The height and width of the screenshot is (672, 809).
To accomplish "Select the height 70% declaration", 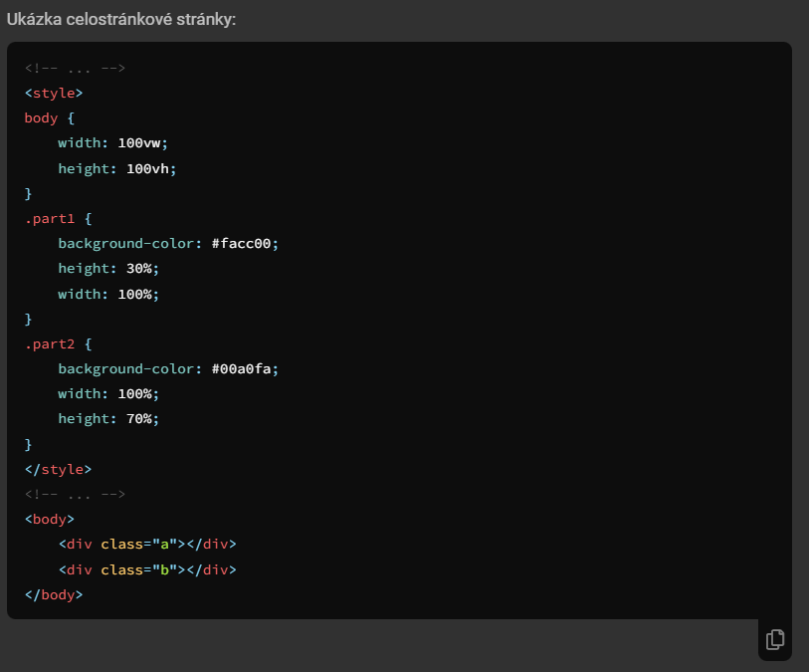I will point(106,418).
